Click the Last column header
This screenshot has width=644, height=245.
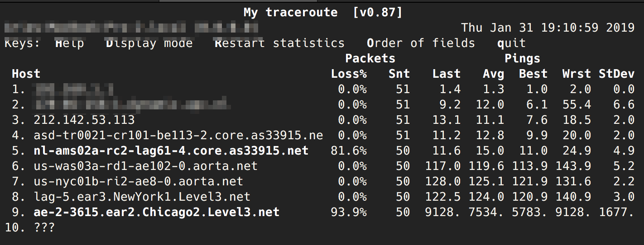click(x=446, y=74)
